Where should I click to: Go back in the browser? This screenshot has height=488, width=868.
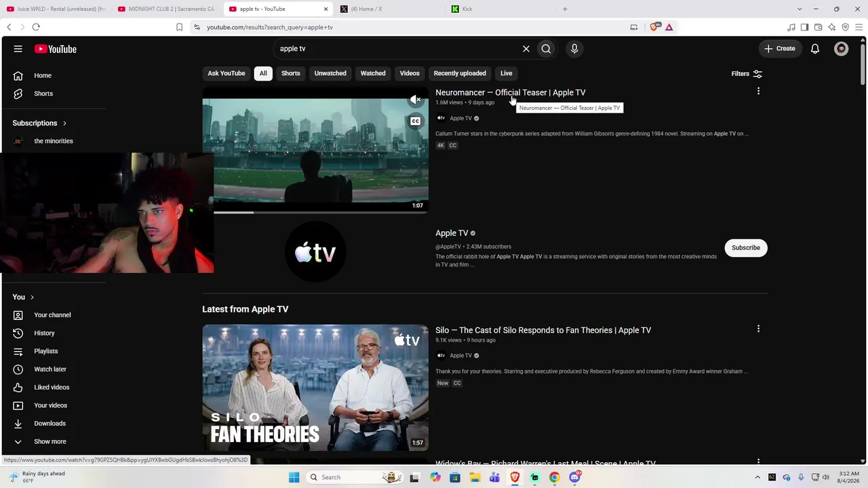click(x=9, y=27)
